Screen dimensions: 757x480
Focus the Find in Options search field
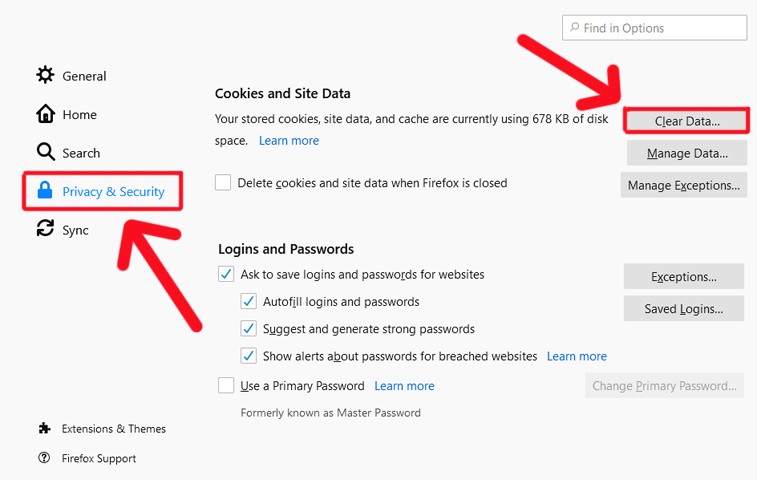click(x=660, y=28)
